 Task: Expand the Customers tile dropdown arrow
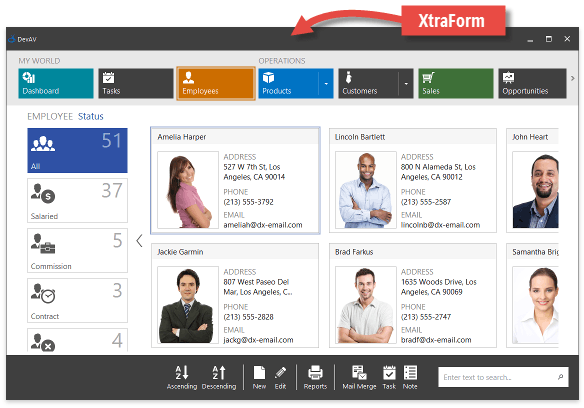pyautogui.click(x=406, y=83)
